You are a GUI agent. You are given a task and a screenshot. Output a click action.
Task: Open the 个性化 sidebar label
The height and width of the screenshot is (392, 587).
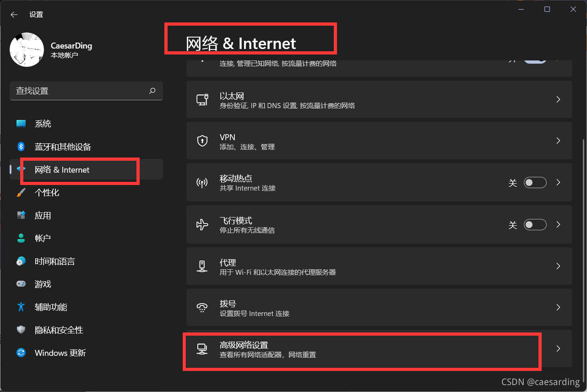coord(47,192)
